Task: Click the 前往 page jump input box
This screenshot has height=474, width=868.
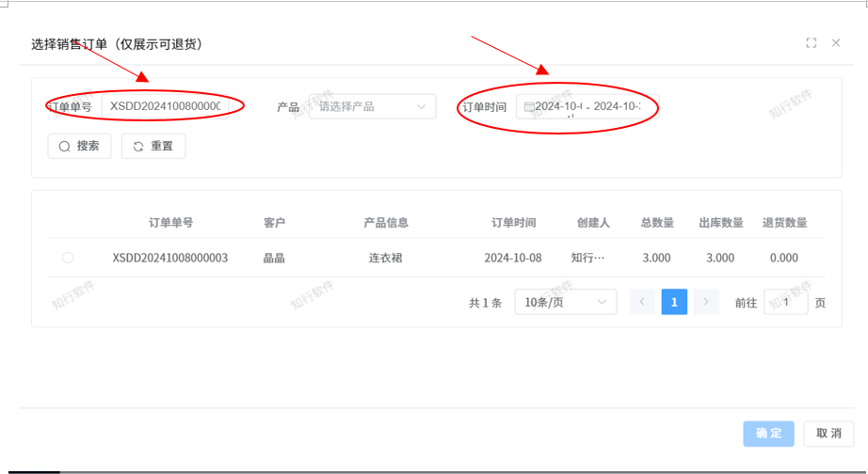Action: tap(785, 303)
